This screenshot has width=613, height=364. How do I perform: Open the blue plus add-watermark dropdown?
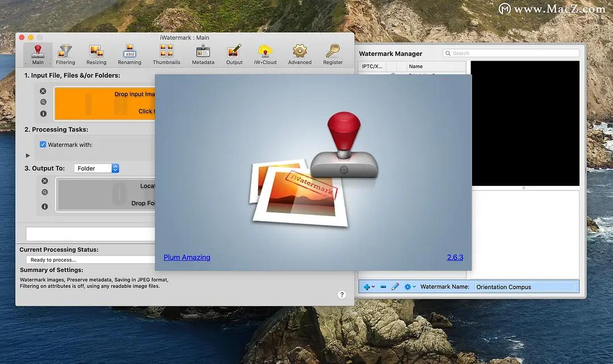pos(368,287)
